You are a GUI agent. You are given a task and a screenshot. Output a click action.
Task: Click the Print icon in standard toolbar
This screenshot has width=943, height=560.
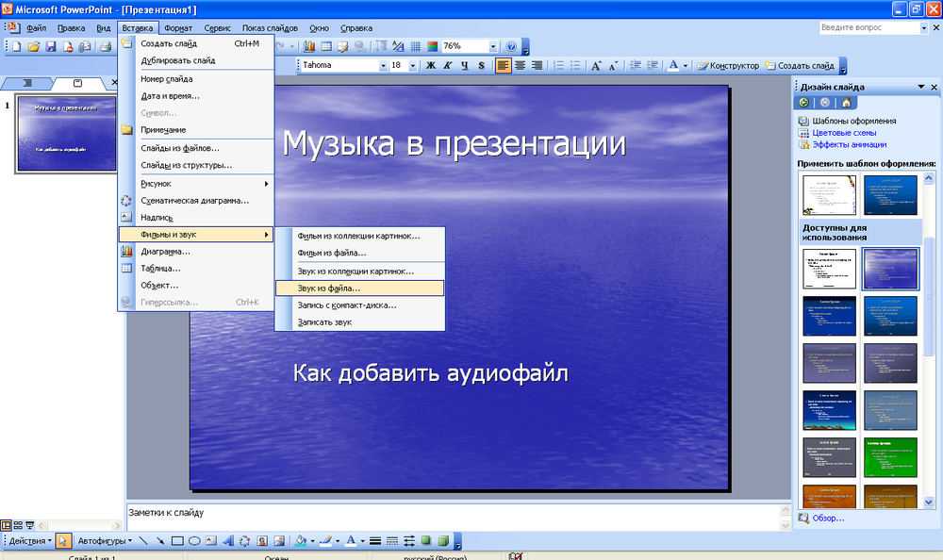click(x=106, y=46)
